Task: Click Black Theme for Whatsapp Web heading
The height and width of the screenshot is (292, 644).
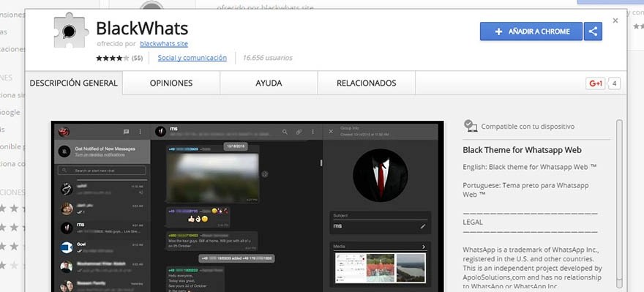Action: (x=522, y=150)
